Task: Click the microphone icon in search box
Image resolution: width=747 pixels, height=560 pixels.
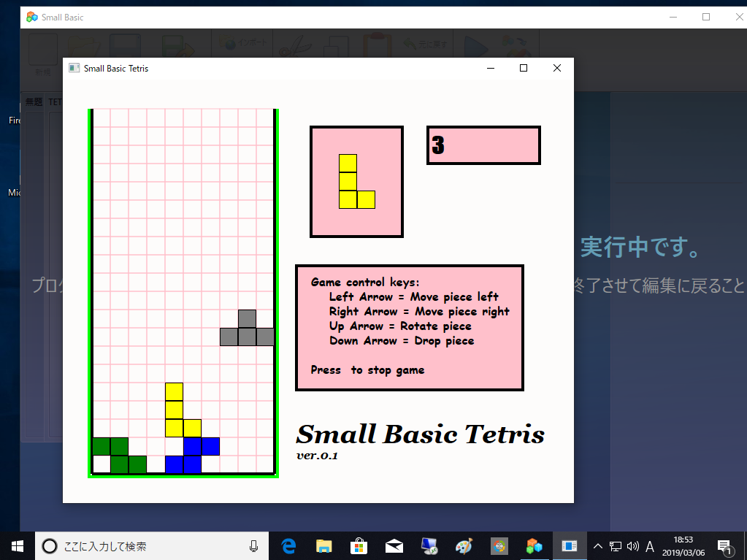Action: pos(254,546)
